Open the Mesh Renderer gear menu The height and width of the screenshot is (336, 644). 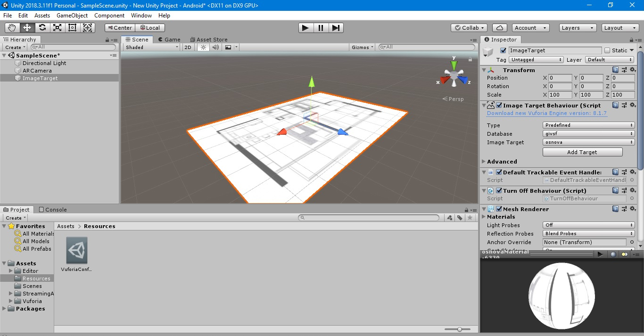[x=633, y=209]
